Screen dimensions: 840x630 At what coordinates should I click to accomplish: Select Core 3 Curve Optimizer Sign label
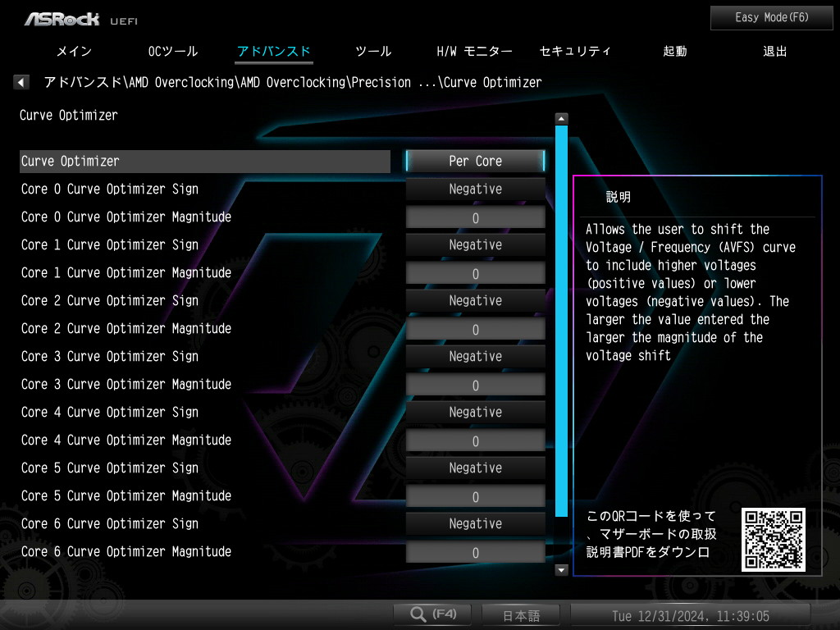point(110,356)
